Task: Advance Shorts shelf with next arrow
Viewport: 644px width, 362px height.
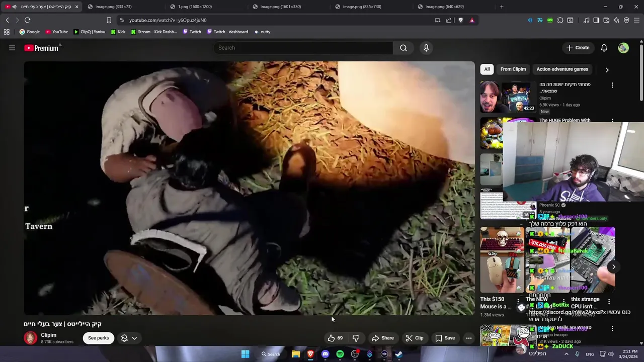Action: click(x=613, y=267)
